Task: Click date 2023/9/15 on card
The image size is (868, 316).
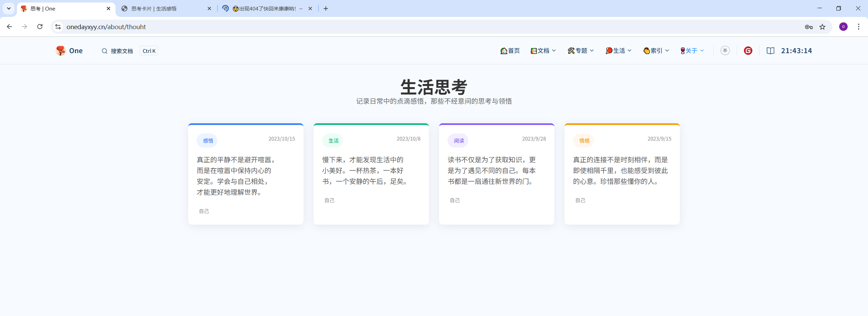Action: [x=659, y=139]
